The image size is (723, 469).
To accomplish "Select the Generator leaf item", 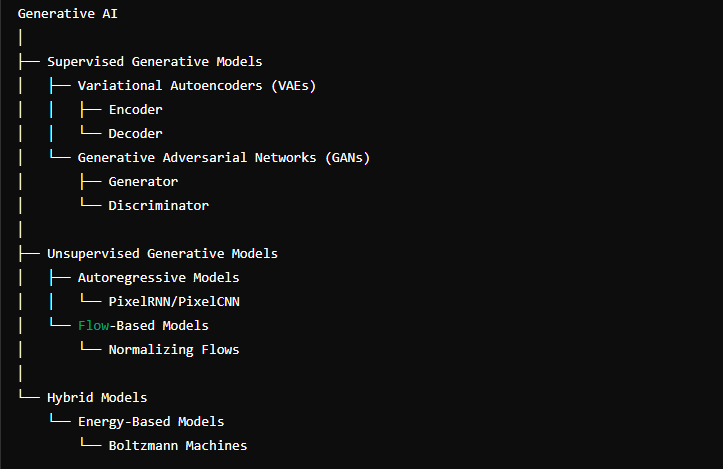I will tap(143, 182).
